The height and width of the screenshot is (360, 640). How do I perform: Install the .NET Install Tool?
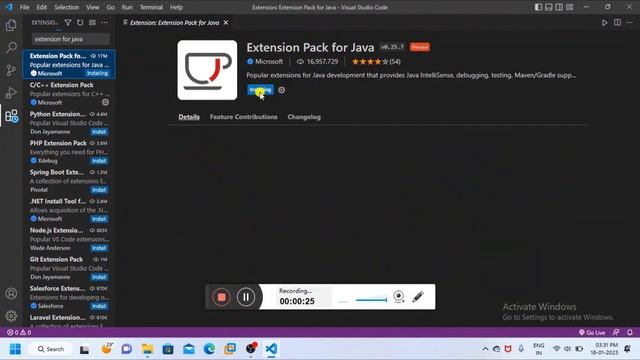click(99, 219)
